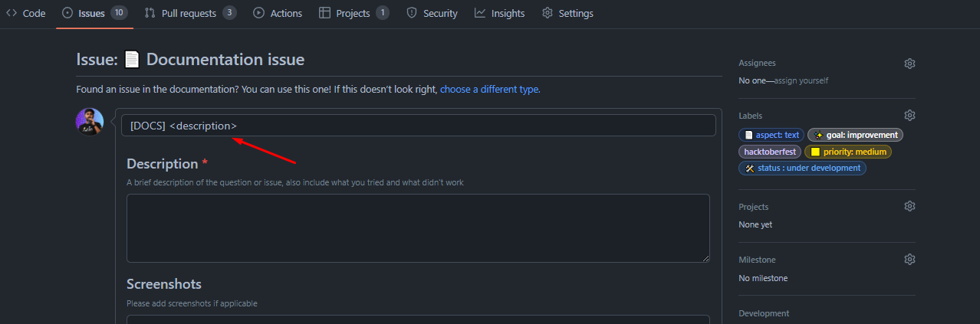Viewport: 980px width, 324px height.
Task: Switch to the Code tab
Action: [x=26, y=13]
